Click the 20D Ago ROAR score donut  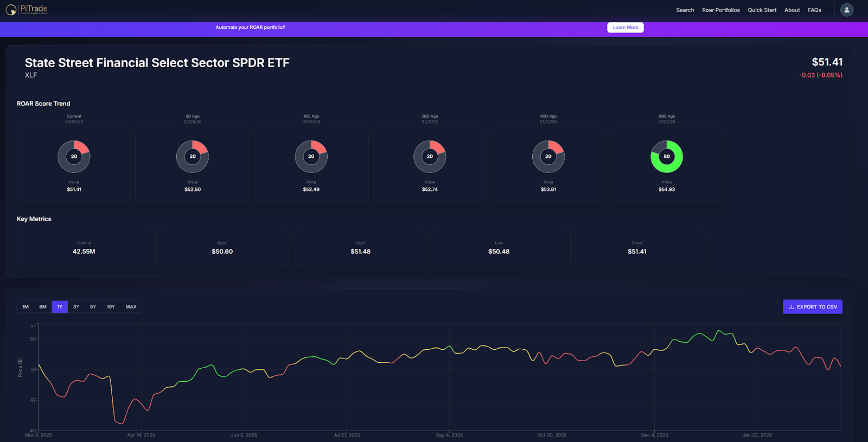point(430,157)
